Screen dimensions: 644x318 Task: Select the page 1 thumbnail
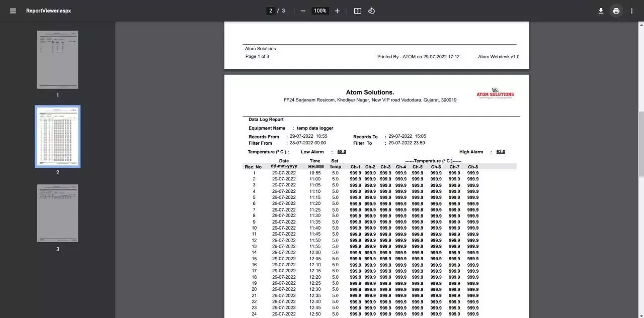(x=57, y=60)
